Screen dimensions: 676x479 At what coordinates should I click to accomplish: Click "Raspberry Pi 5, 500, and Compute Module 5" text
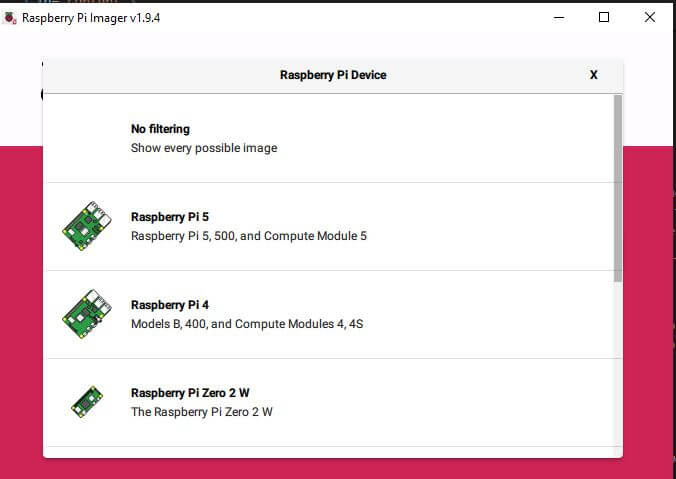coord(249,236)
